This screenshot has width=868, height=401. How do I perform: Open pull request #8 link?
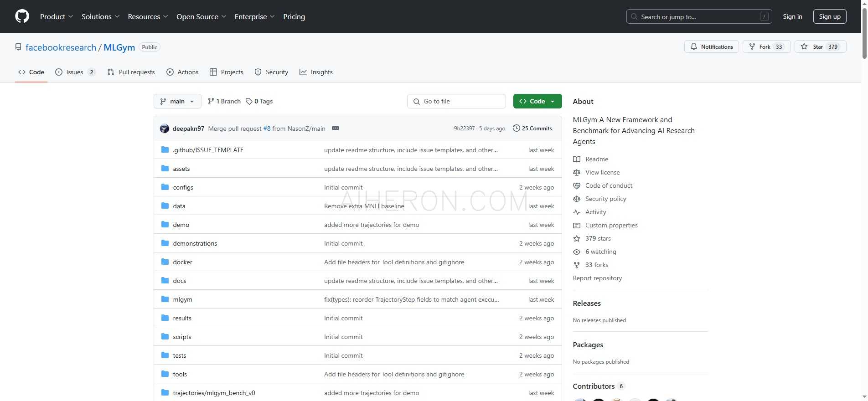click(x=267, y=129)
